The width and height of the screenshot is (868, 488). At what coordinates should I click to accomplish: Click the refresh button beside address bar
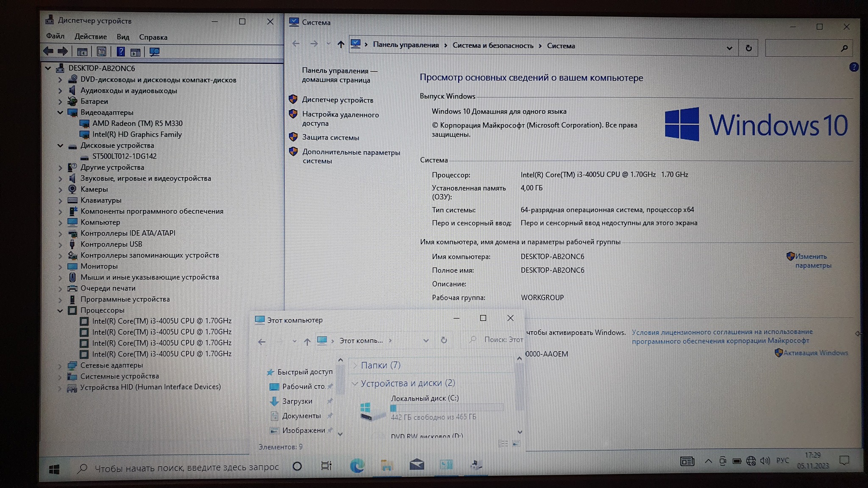point(748,48)
